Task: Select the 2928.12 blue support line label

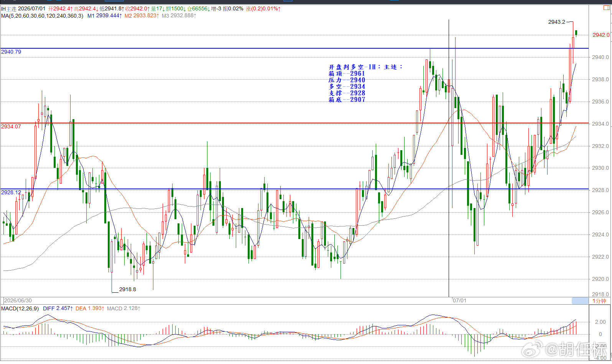Action: 11,192
